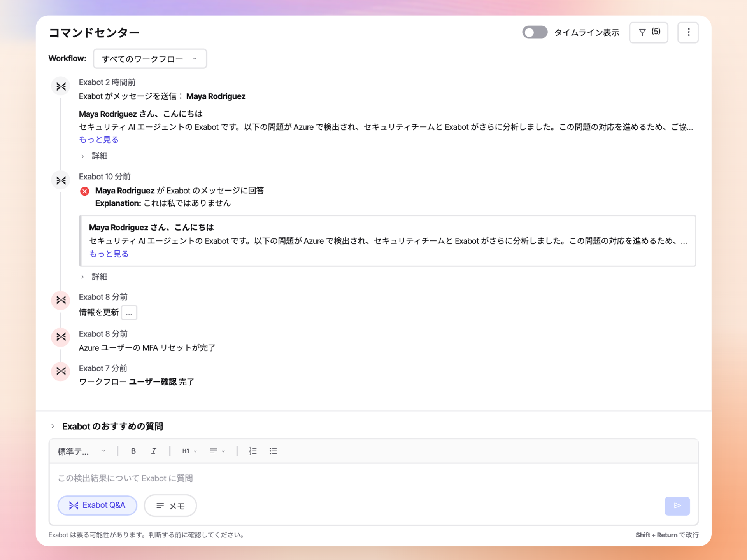
Task: Focus the Exabot に質問 input field
Action: (373, 478)
